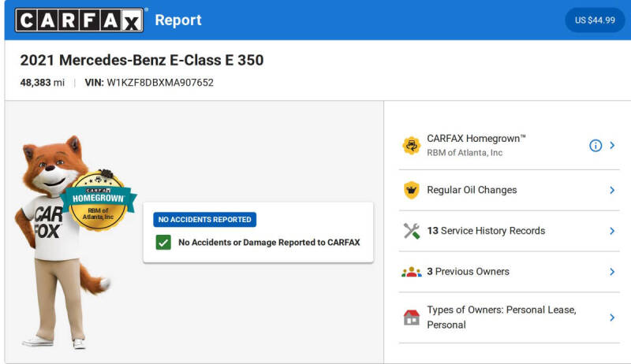Open the Regular Oil Changes link
Image resolution: width=631 pixels, height=364 pixels.
coord(472,190)
